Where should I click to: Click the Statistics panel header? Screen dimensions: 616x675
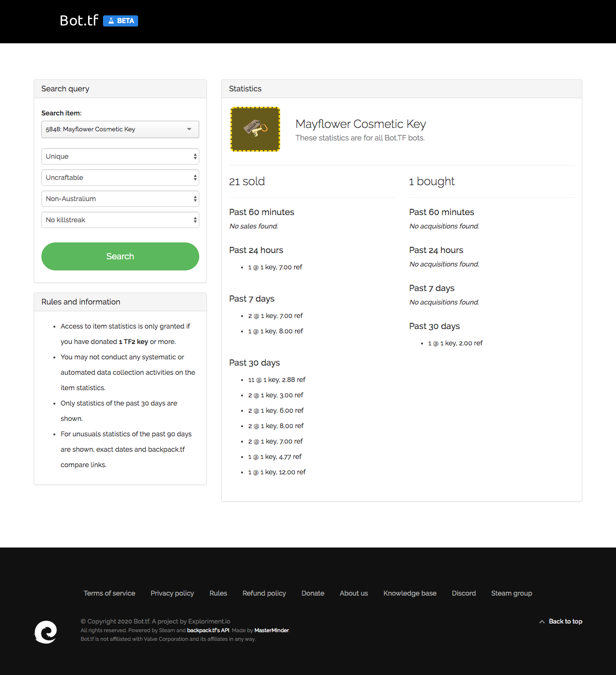tap(402, 89)
